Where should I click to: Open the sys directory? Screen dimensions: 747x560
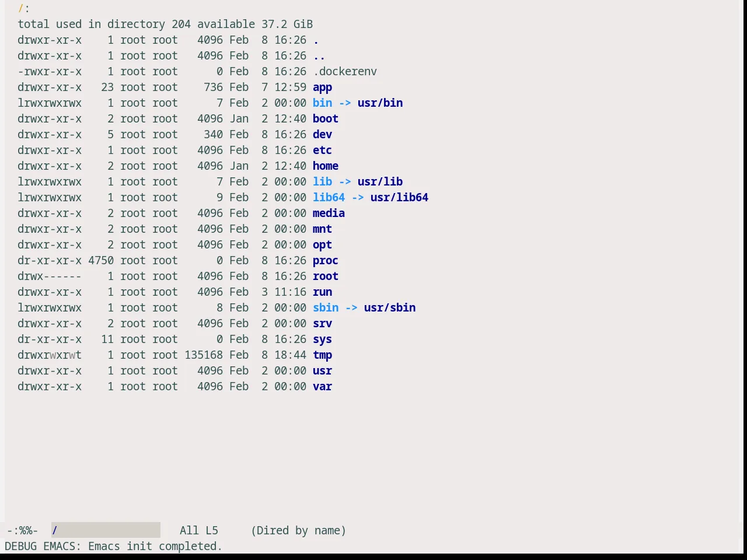[x=322, y=339]
